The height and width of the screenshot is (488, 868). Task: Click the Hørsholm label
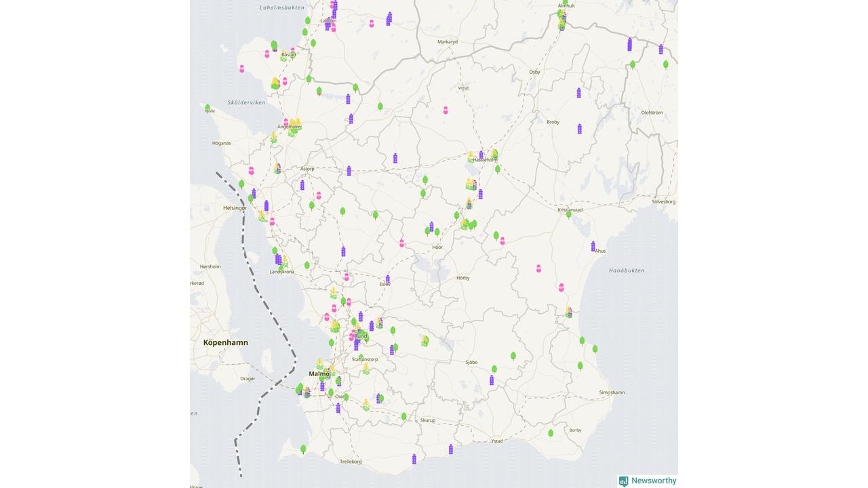[210, 266]
